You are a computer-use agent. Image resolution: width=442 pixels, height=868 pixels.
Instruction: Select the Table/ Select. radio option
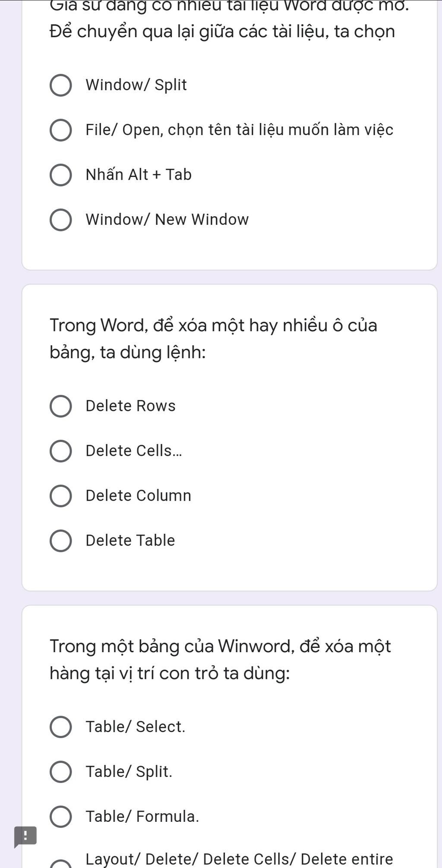click(61, 727)
